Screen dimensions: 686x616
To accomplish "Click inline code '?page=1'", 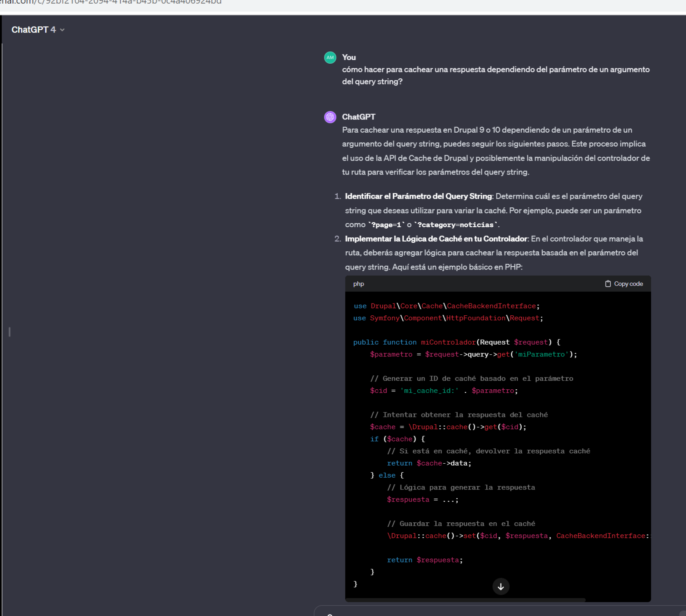I will pyautogui.click(x=387, y=225).
